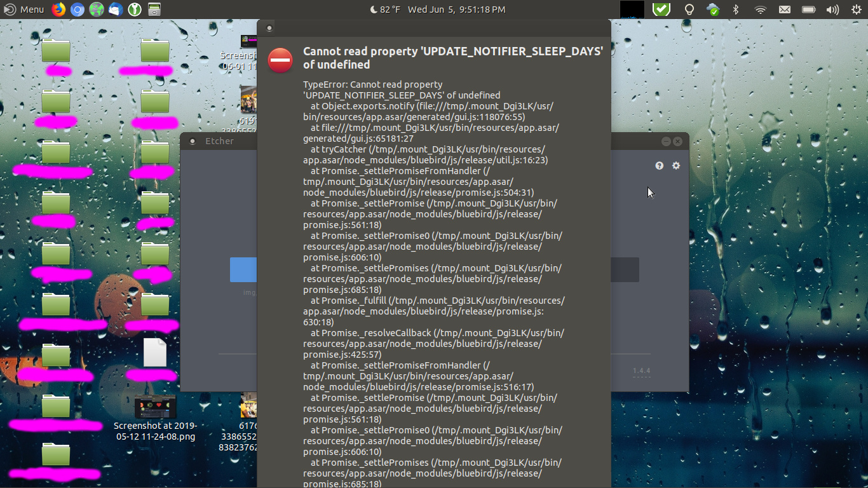Open the power session menu
The image size is (868, 488).
pyautogui.click(x=855, y=10)
